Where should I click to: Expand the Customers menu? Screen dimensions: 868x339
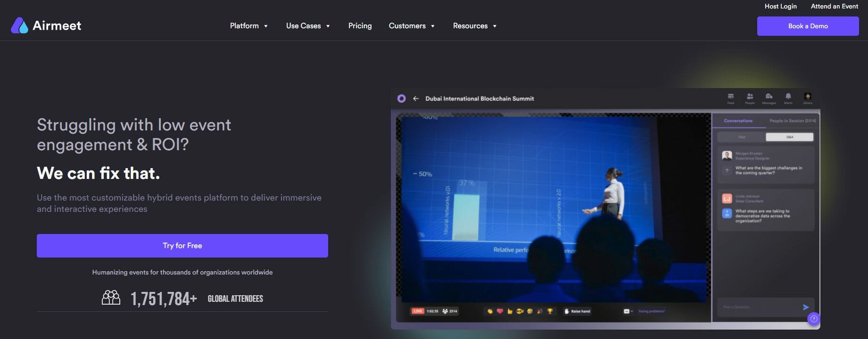tap(412, 26)
